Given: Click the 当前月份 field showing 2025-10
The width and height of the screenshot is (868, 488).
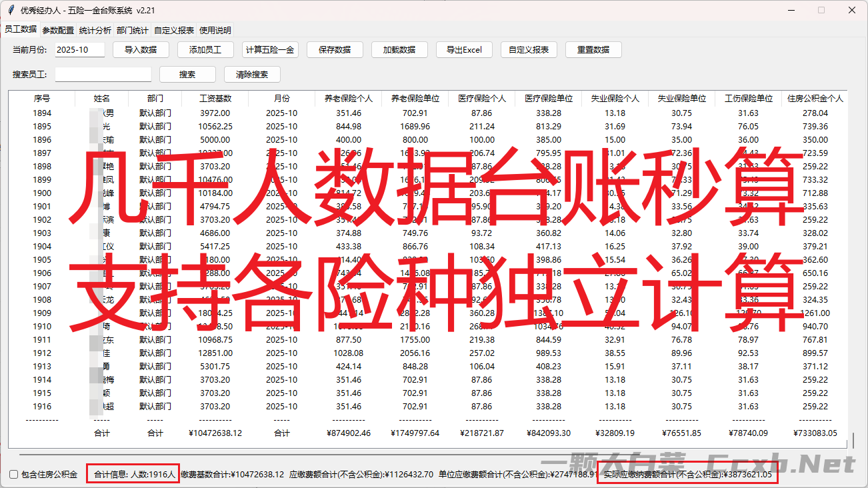Looking at the screenshot, I should click(x=79, y=50).
